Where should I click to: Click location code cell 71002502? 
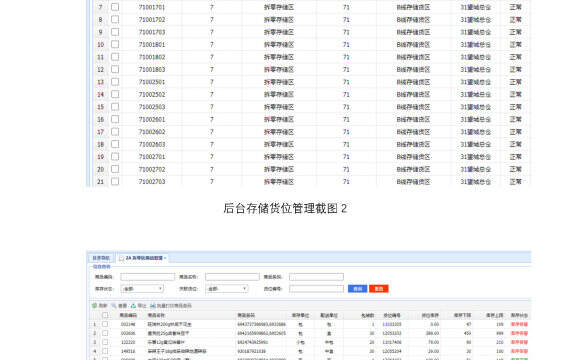[x=152, y=95]
